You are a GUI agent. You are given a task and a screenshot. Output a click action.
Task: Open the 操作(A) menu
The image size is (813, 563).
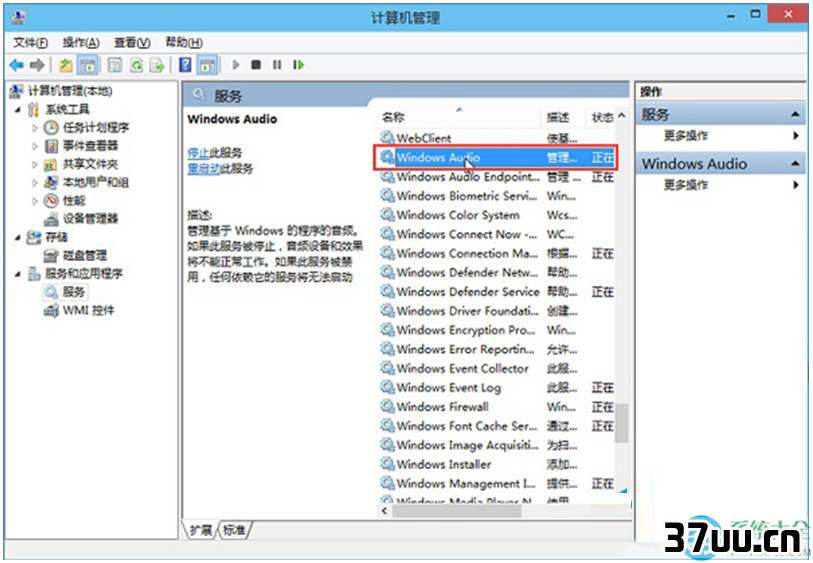(x=81, y=43)
